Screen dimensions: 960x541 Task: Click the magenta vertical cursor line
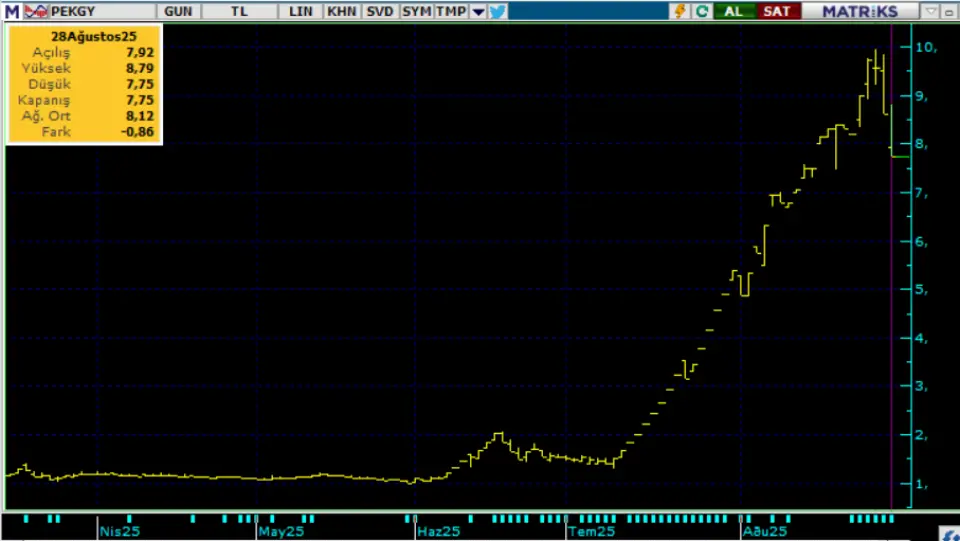(891, 266)
